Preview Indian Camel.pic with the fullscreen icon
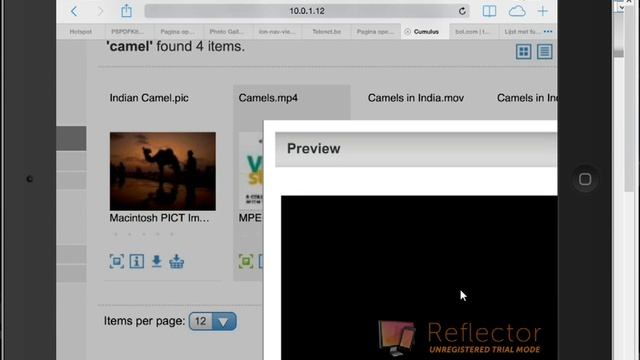Screen dimensions: 640x360 [x=117, y=261]
